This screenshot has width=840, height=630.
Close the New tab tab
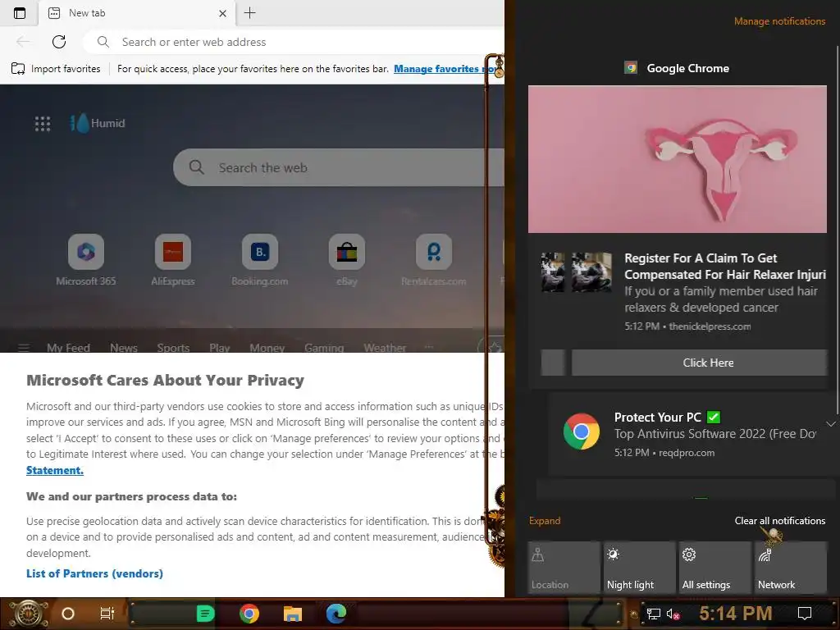[223, 13]
